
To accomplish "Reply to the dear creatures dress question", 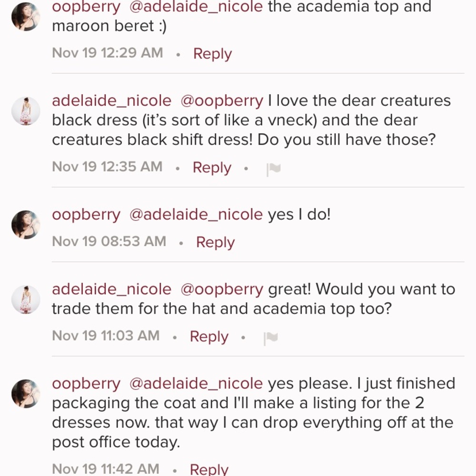I will coord(211,167).
